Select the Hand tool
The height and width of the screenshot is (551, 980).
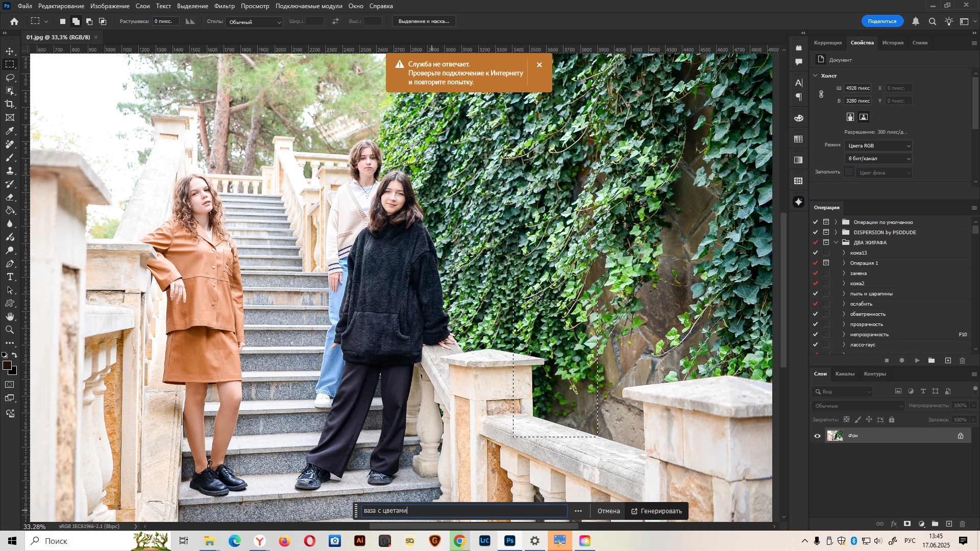click(10, 317)
